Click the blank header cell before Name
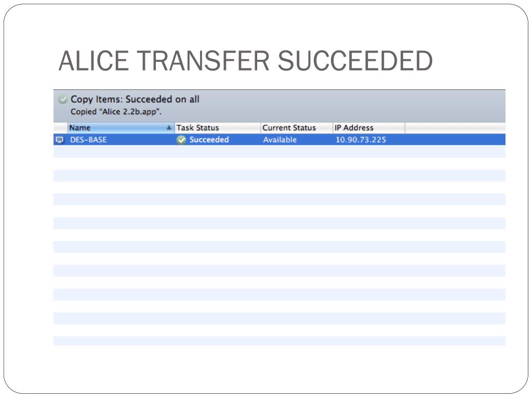532x399 pixels. (60, 128)
